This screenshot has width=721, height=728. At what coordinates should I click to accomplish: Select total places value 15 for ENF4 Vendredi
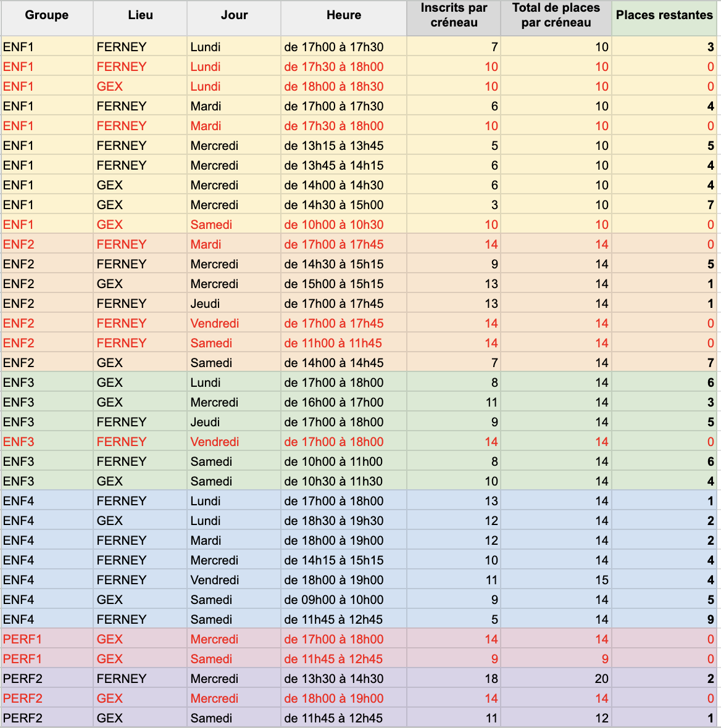tap(556, 580)
